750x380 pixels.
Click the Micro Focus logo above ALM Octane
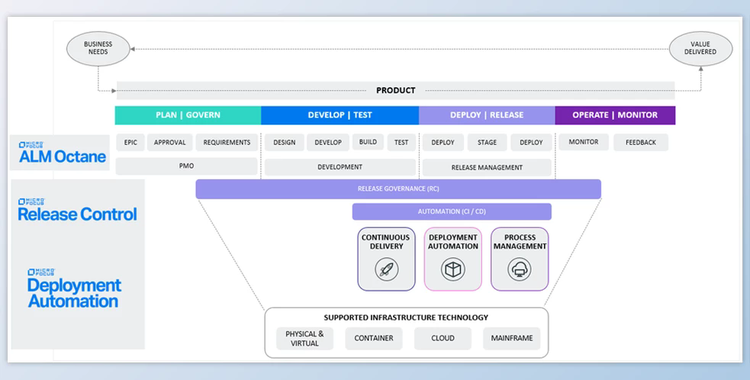(x=31, y=145)
